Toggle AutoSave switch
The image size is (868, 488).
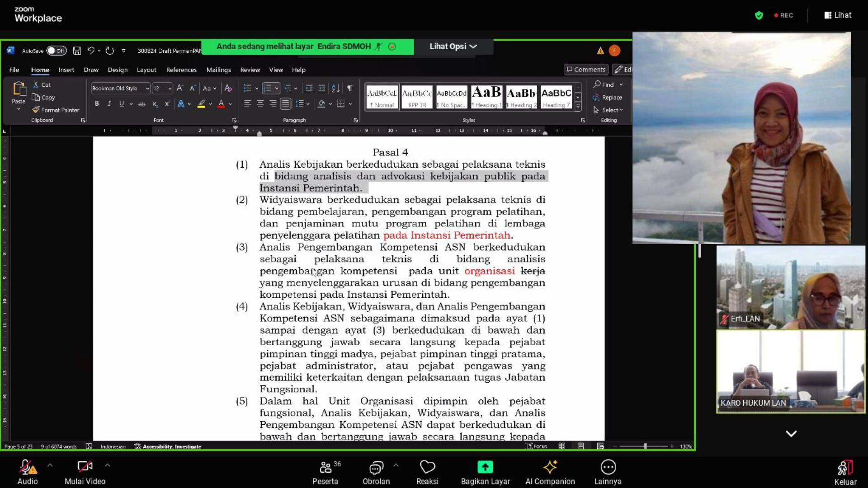(57, 51)
